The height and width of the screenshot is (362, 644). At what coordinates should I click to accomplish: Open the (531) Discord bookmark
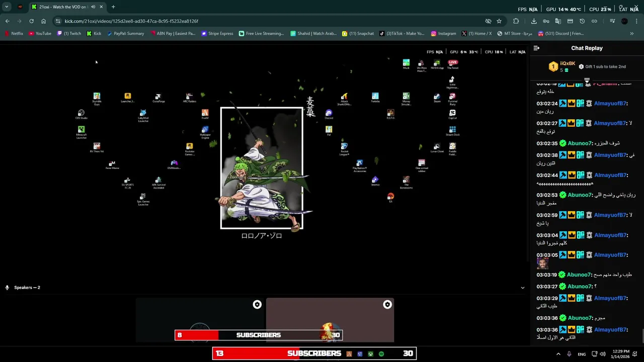pos(561,34)
